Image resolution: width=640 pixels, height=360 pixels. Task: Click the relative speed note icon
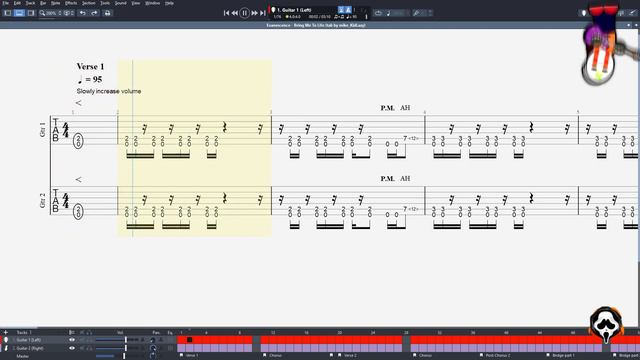(x=388, y=13)
